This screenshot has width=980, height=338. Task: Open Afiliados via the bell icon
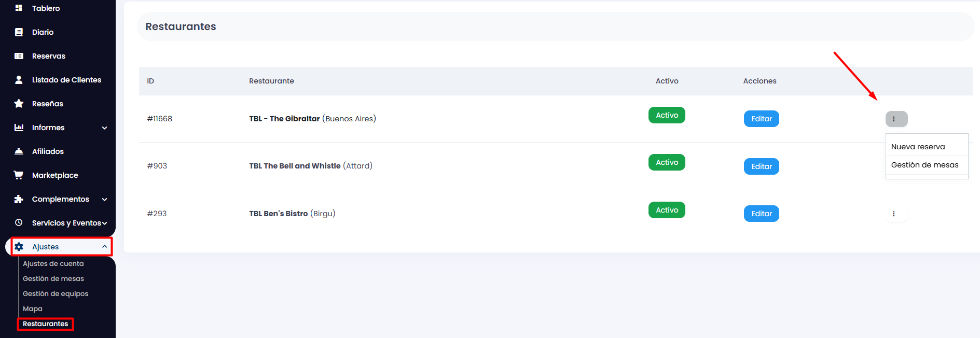point(19,151)
